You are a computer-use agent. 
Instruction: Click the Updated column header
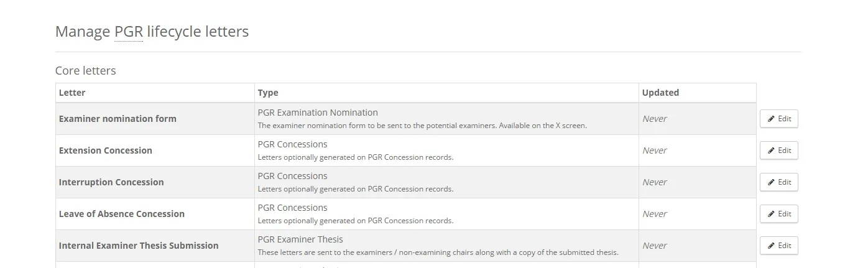click(x=660, y=93)
